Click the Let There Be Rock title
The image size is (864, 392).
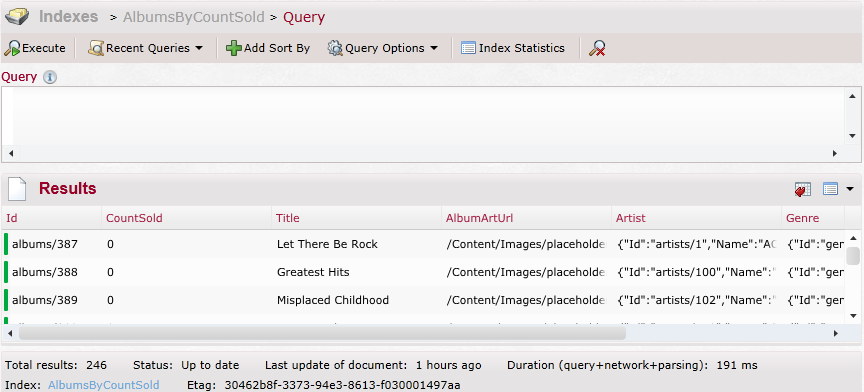point(327,244)
